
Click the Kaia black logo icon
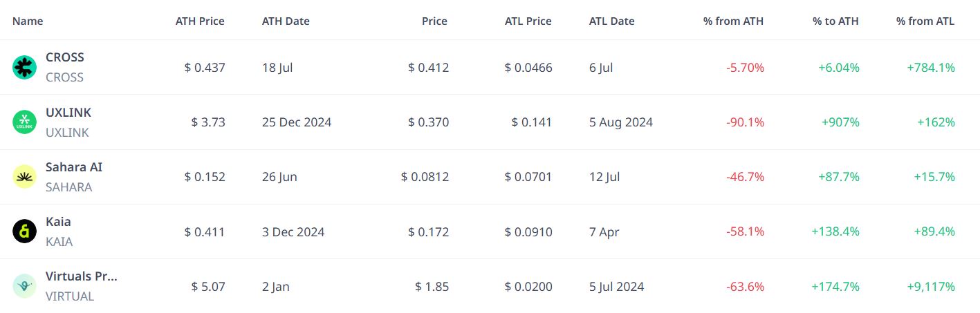tap(24, 231)
